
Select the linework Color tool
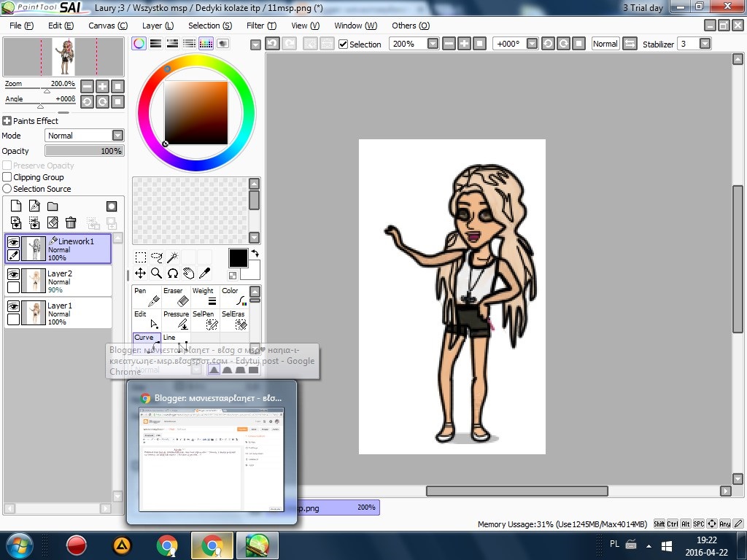click(x=234, y=297)
